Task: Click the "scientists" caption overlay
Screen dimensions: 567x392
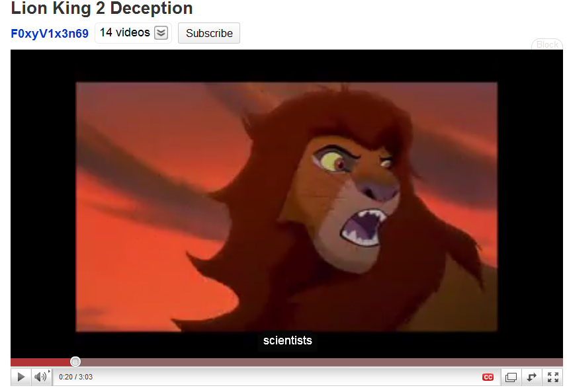Action: point(288,340)
